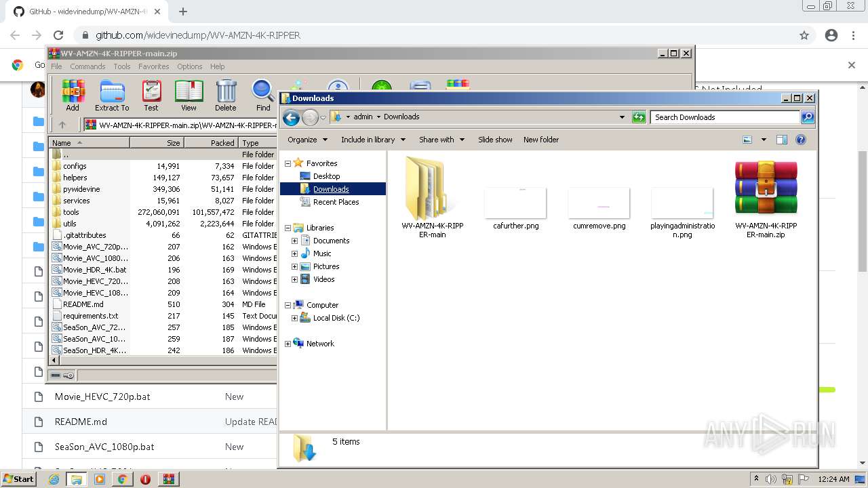The image size is (868, 488).
Task: Refresh the Downloads folder view
Action: pyautogui.click(x=639, y=117)
